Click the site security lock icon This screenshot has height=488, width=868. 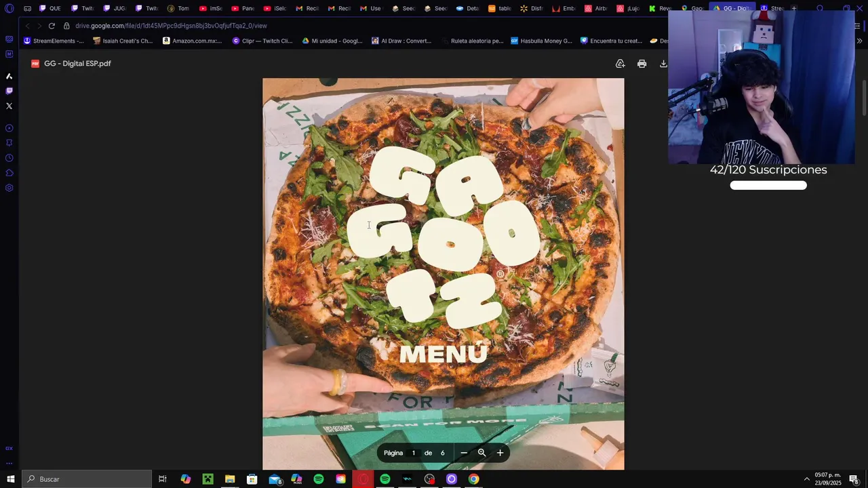(x=66, y=26)
